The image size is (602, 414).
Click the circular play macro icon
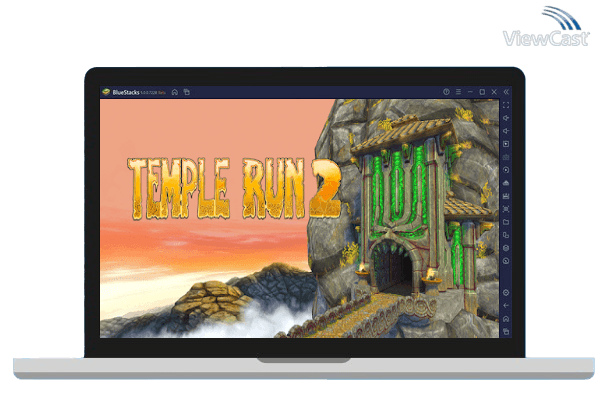coord(506,170)
